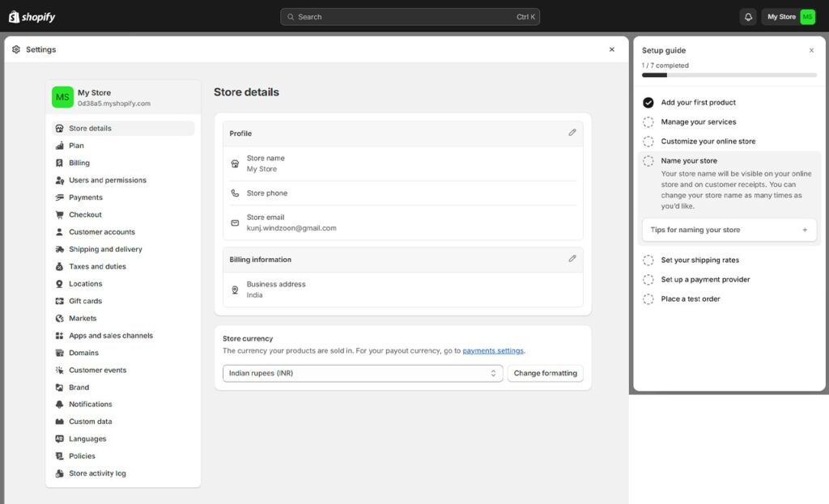Click the Custom data icon
This screenshot has width=829, height=504.
click(59, 421)
